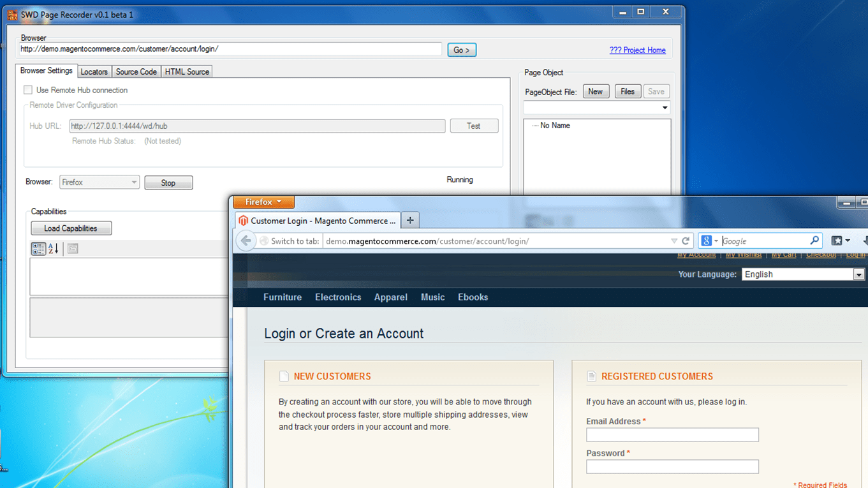Open Electronics in the store navigation

tap(338, 297)
